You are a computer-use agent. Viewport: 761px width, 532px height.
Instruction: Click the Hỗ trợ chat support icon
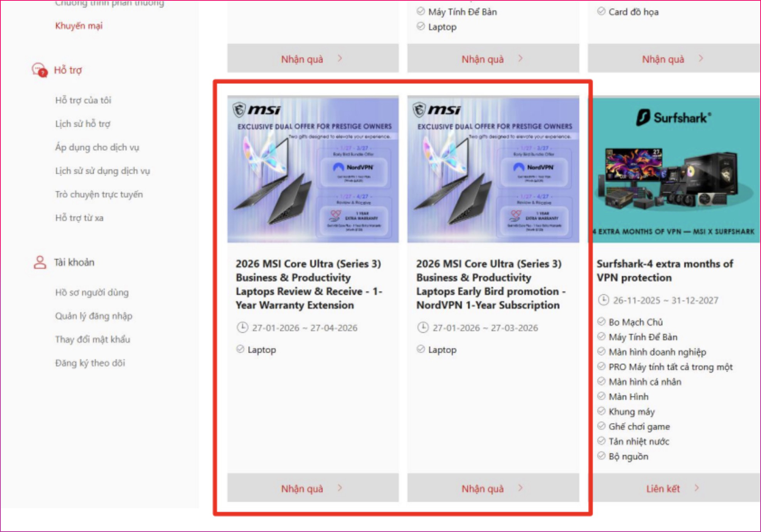pyautogui.click(x=39, y=70)
